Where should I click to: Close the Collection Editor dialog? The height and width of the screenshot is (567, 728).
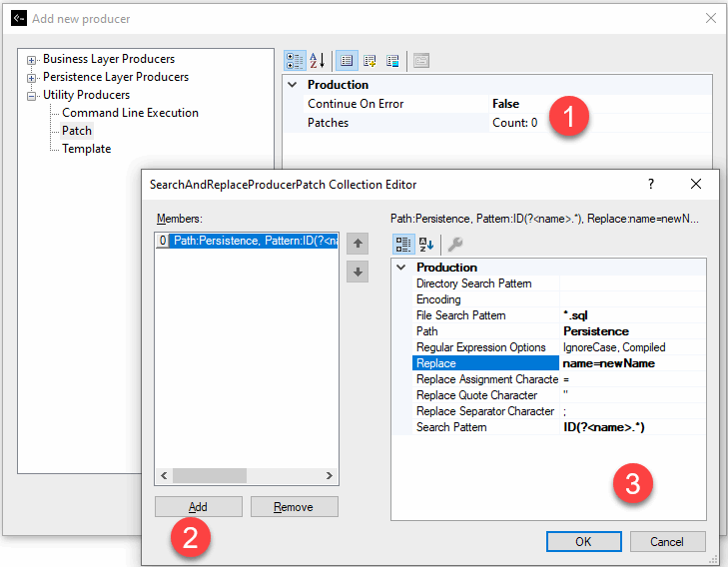pos(695,184)
